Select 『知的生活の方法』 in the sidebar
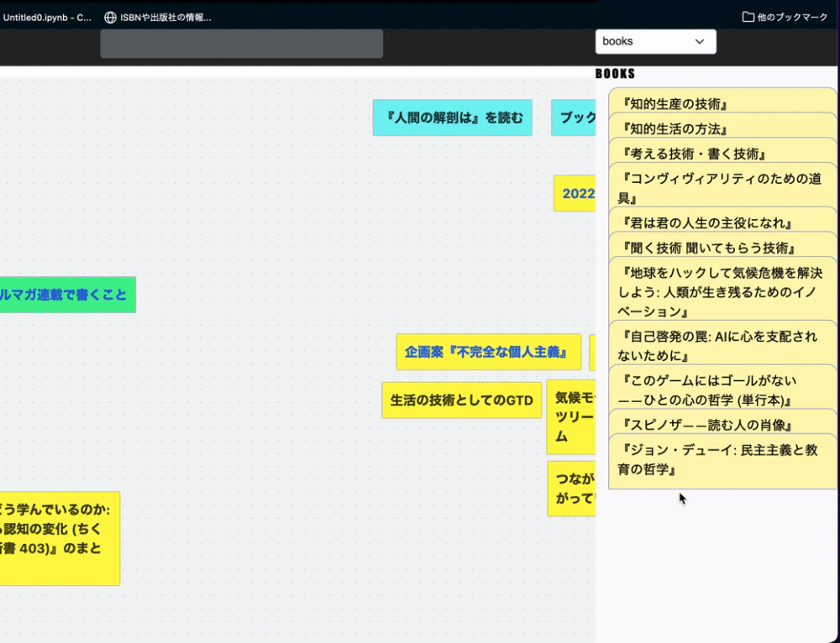 [x=721, y=128]
